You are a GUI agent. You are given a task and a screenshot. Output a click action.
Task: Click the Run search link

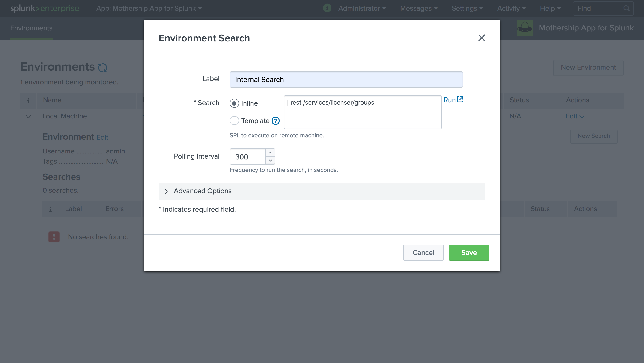click(450, 100)
